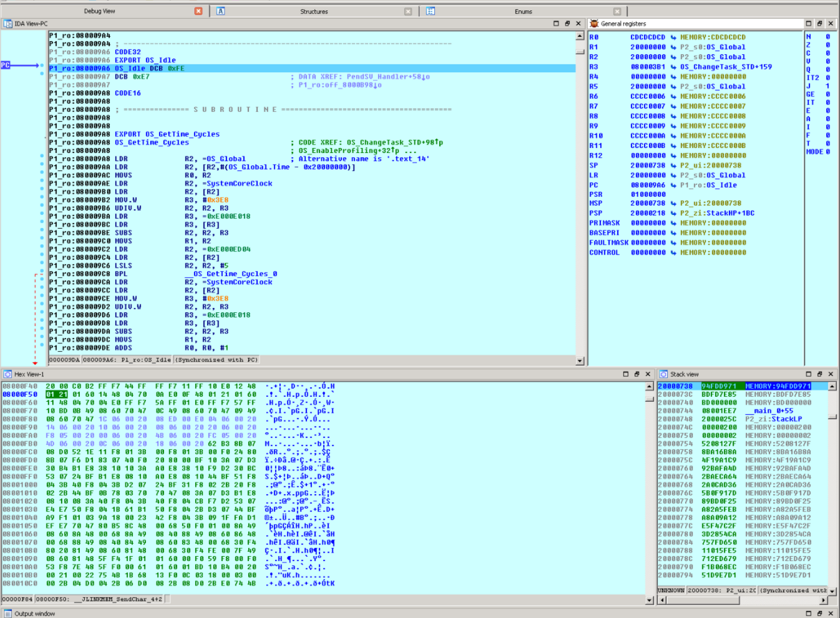Click the Output window panel icon
This screenshot has width=840, height=618.
(x=8, y=613)
